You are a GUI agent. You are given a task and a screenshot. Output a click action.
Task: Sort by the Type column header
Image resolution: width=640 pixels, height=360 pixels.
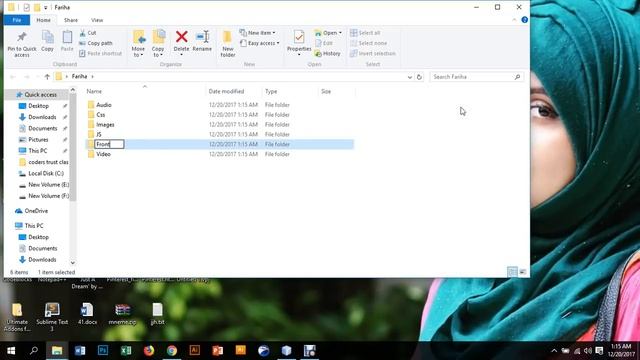point(271,91)
